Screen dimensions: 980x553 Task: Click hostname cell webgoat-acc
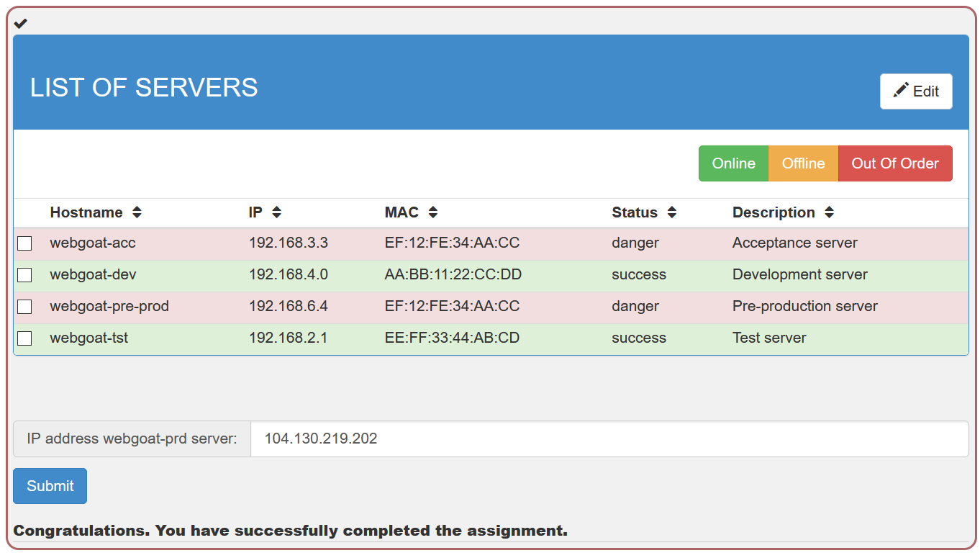[x=93, y=243]
